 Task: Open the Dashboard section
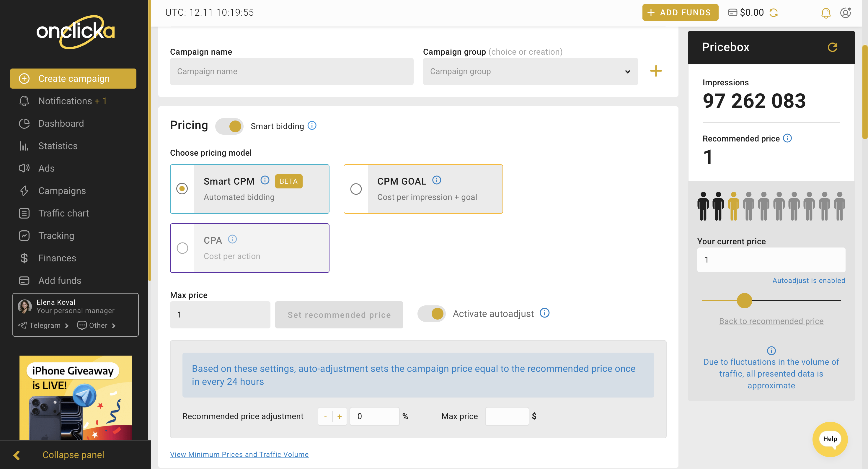pos(61,123)
